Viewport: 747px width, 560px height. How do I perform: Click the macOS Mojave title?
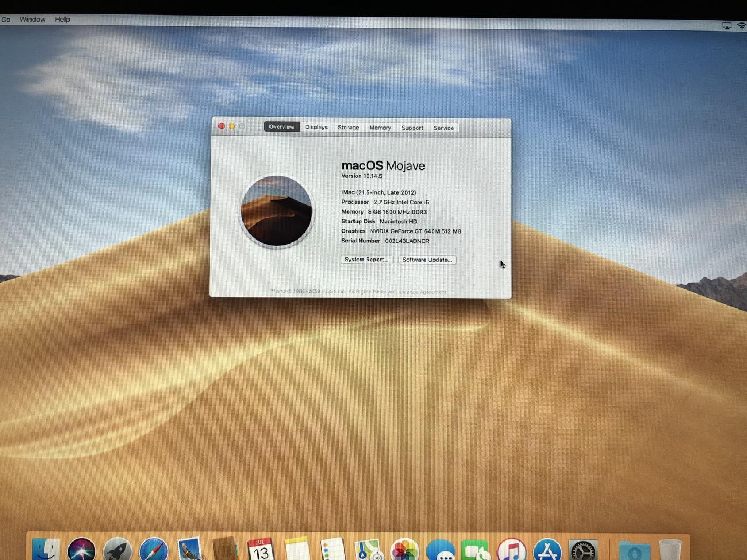tap(383, 165)
